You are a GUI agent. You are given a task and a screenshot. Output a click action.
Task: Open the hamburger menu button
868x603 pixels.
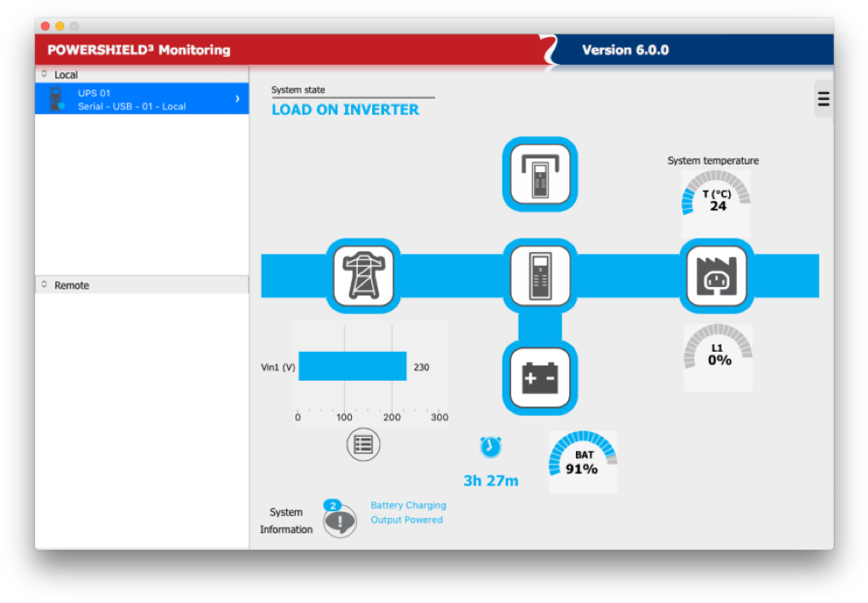tap(823, 99)
